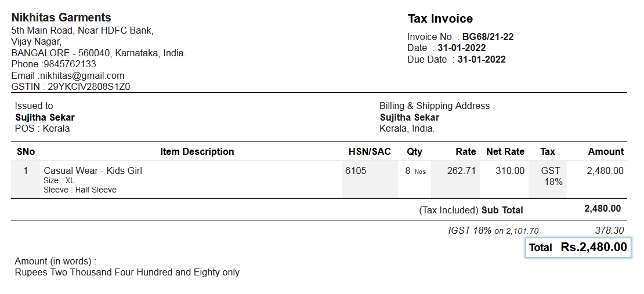Click Sujitha Sekar under Issued to

(45, 118)
